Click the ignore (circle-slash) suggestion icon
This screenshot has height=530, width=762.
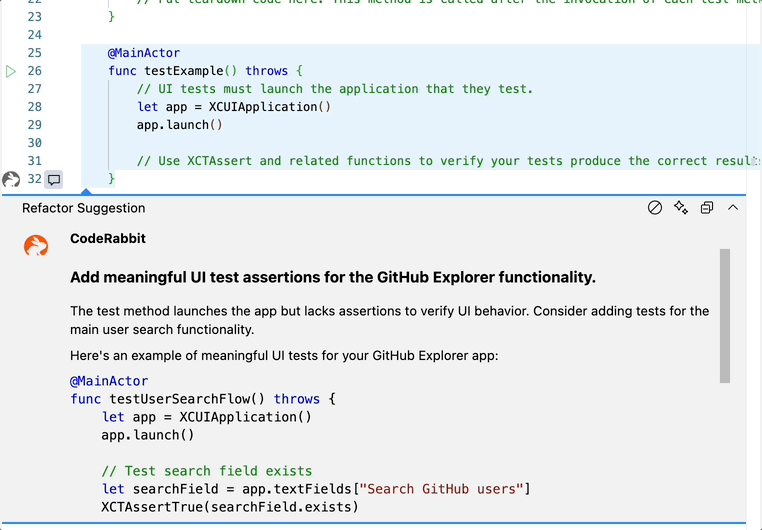tap(655, 208)
